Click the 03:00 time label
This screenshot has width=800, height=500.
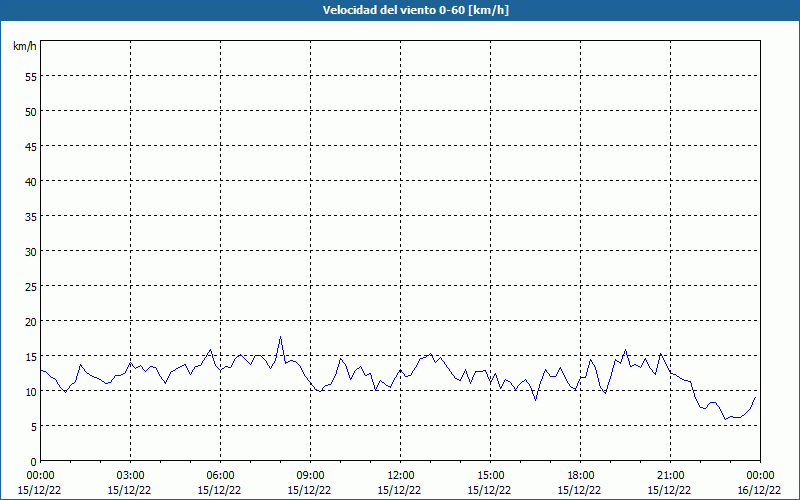(130, 476)
